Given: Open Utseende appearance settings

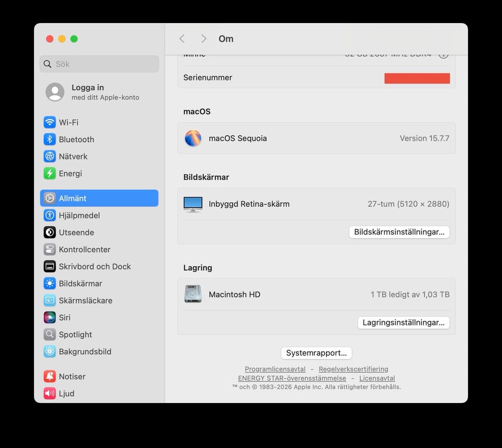Looking at the screenshot, I should (x=99, y=232).
